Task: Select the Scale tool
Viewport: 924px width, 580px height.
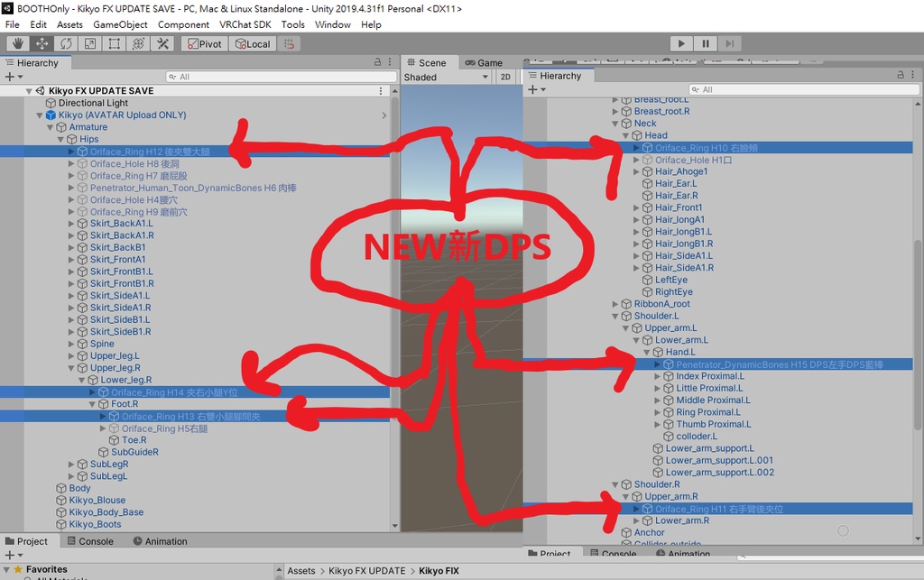Action: pyautogui.click(x=88, y=43)
